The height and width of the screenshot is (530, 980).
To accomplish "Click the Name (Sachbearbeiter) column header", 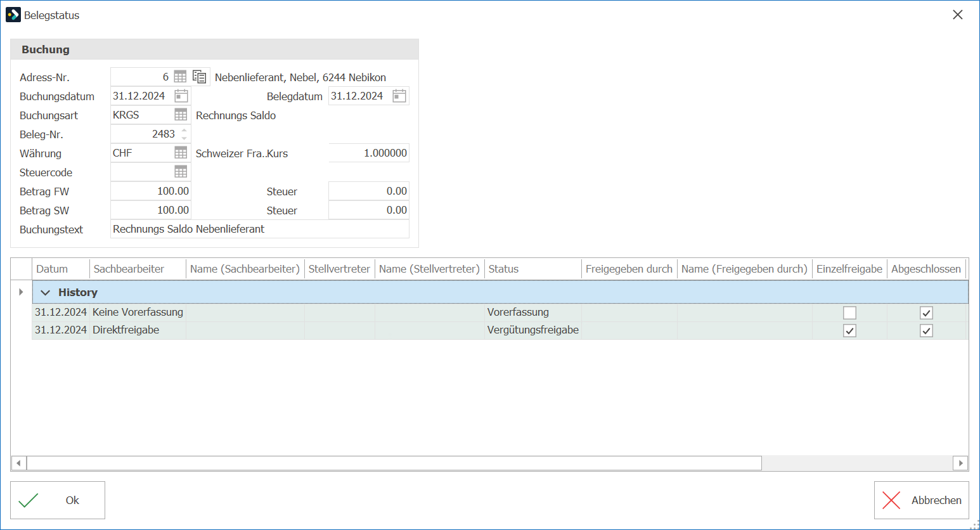I will (x=245, y=269).
